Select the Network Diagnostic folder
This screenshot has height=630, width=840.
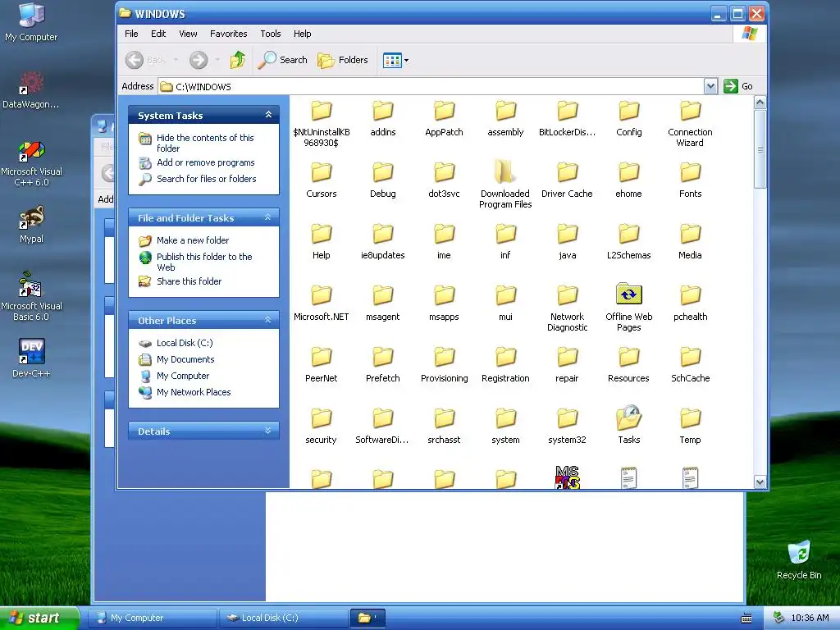(567, 309)
